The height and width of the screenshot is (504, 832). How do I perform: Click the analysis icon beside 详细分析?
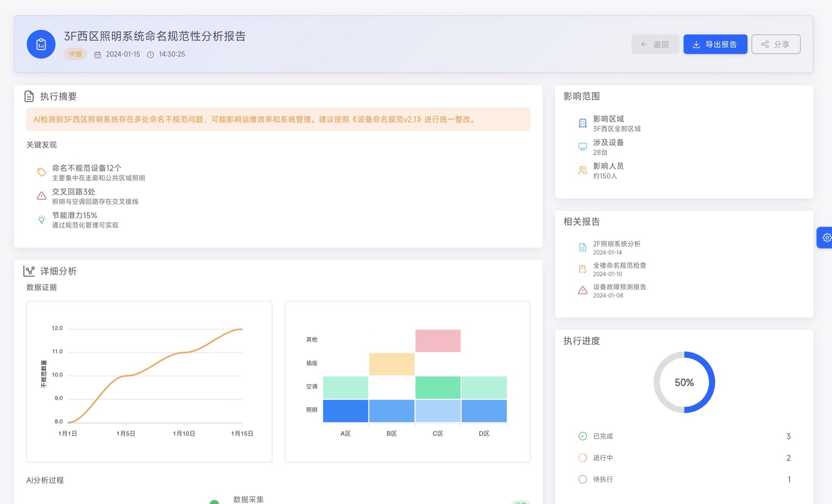point(29,271)
